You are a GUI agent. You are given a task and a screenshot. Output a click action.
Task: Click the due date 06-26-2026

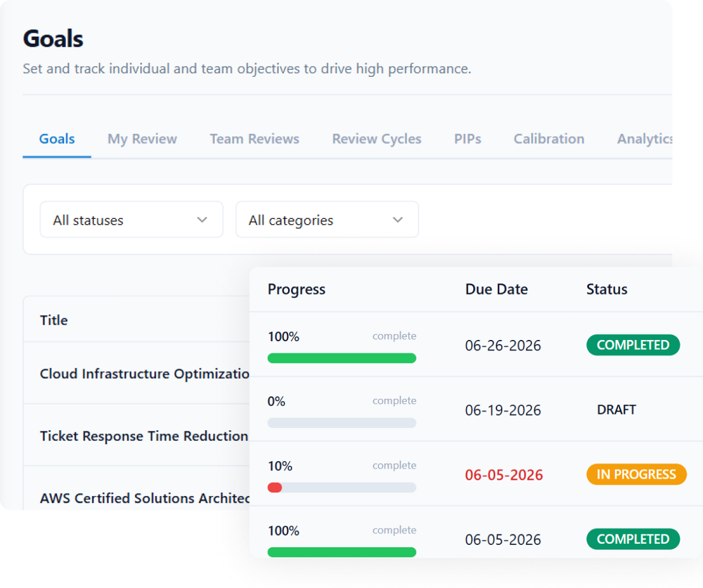pyautogui.click(x=503, y=346)
